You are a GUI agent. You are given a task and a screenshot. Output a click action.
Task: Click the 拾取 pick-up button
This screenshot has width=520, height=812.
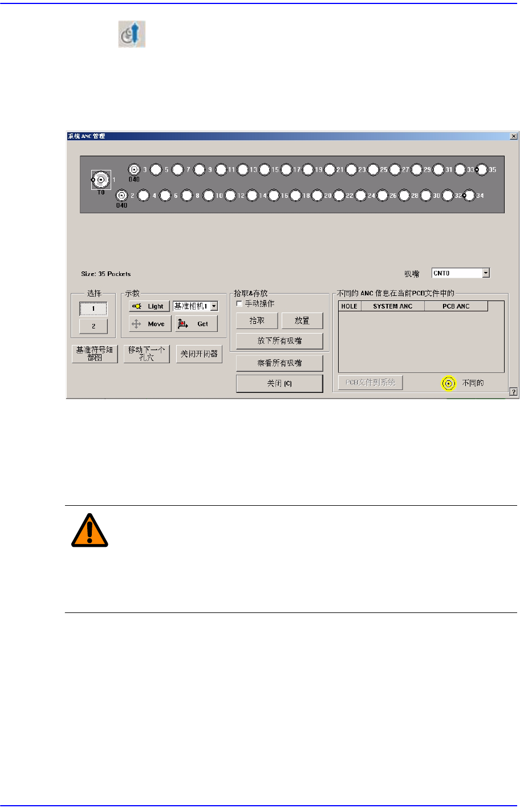tap(257, 321)
